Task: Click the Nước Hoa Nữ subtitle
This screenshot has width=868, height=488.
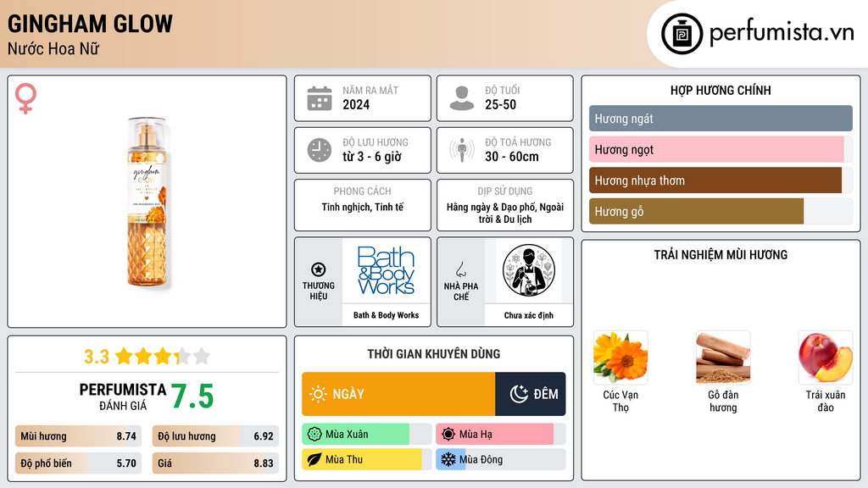Action: coord(53,49)
